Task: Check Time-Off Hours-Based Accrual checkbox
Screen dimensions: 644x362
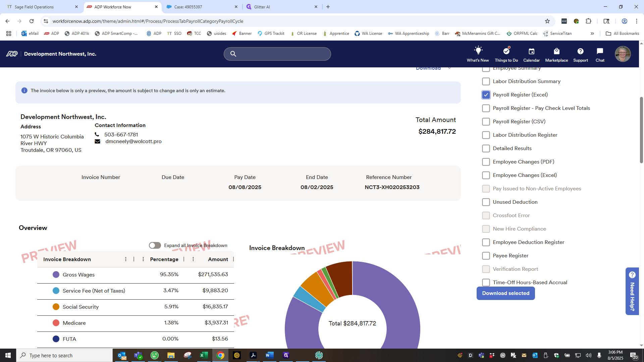Action: (486, 283)
